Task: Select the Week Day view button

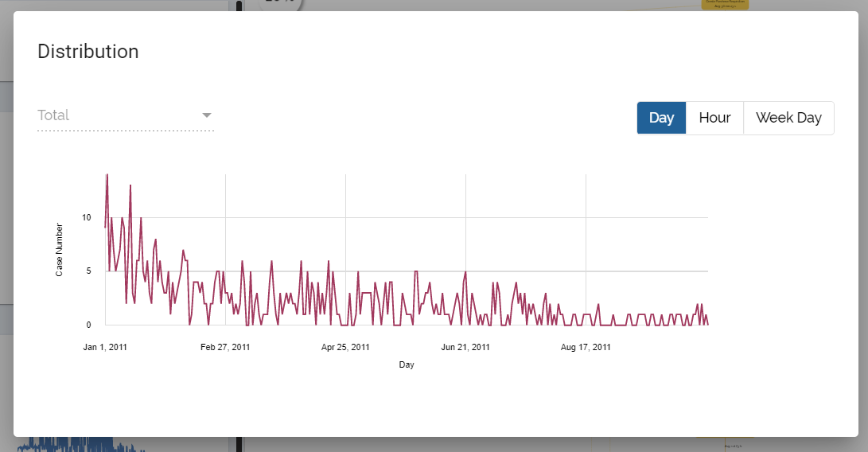Action: tap(788, 118)
